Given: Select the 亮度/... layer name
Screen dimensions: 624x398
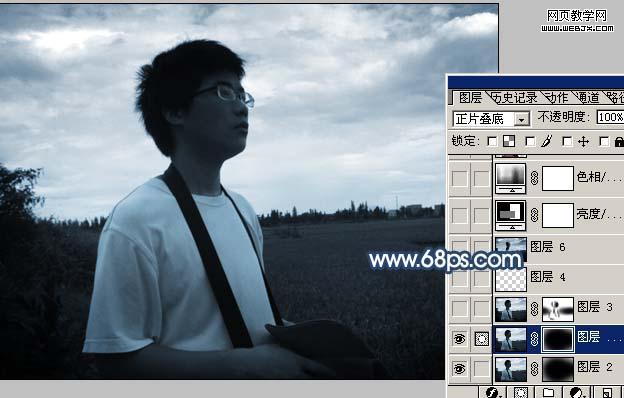Looking at the screenshot, I should click(x=599, y=214).
